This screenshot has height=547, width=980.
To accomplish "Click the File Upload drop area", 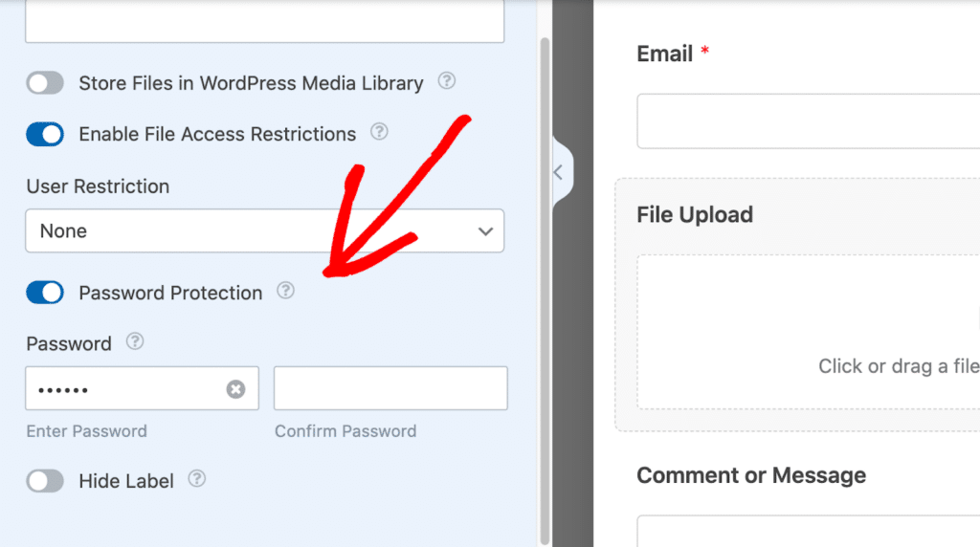I will pos(808,332).
